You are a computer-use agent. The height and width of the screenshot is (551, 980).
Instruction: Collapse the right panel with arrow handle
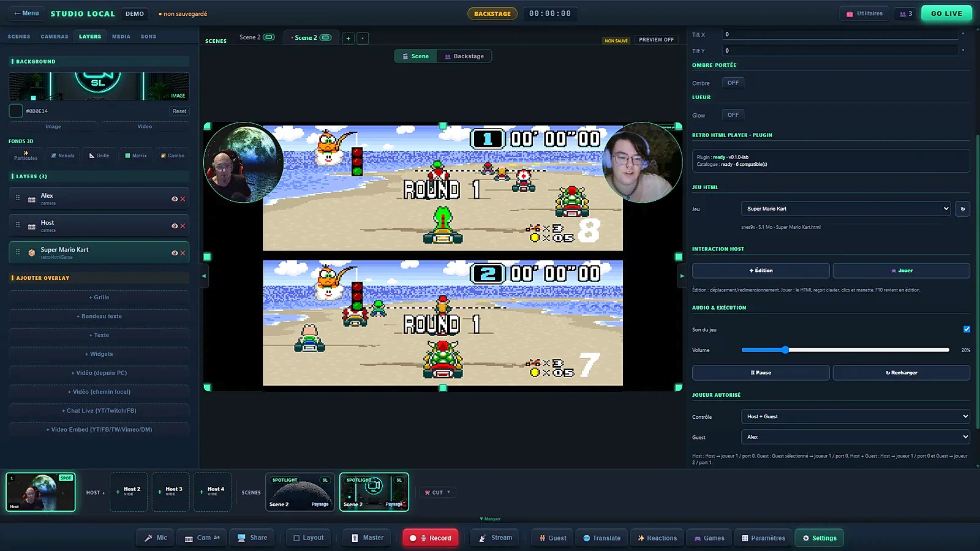point(682,276)
